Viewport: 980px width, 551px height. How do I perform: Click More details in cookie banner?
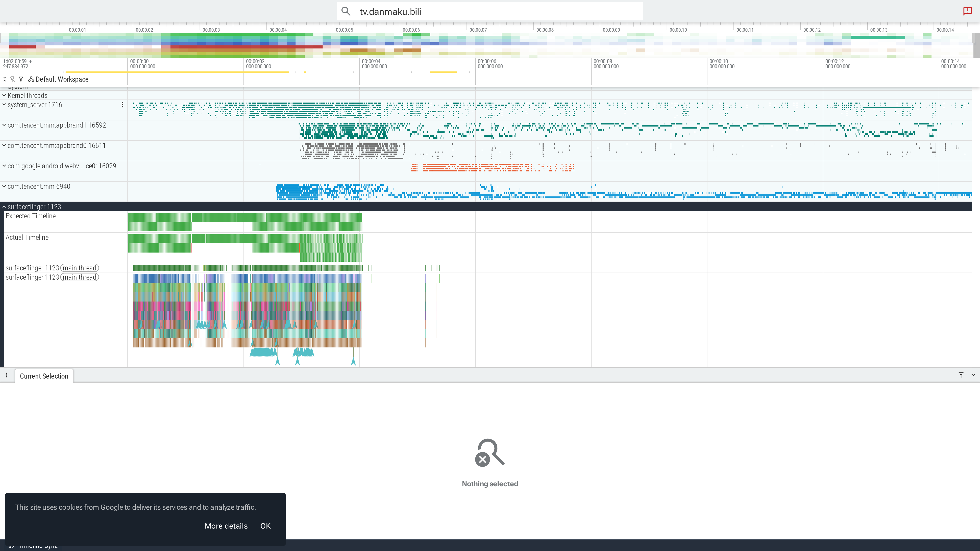click(226, 526)
